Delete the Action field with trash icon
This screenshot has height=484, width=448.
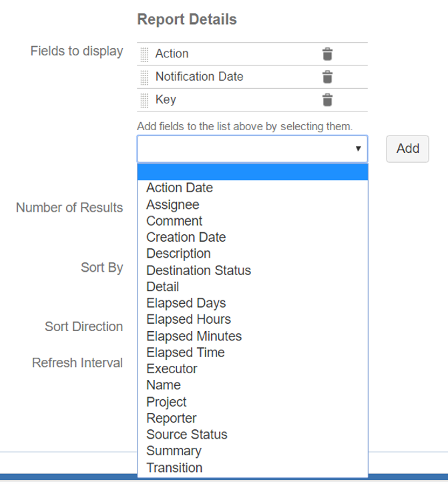pyautogui.click(x=327, y=54)
